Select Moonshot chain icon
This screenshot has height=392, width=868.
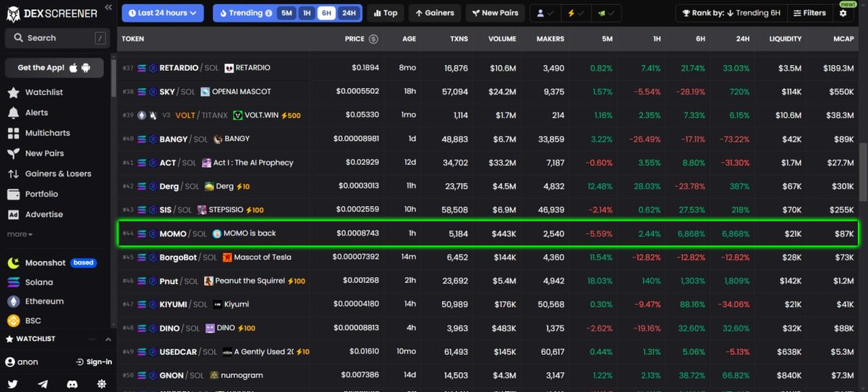coord(13,263)
